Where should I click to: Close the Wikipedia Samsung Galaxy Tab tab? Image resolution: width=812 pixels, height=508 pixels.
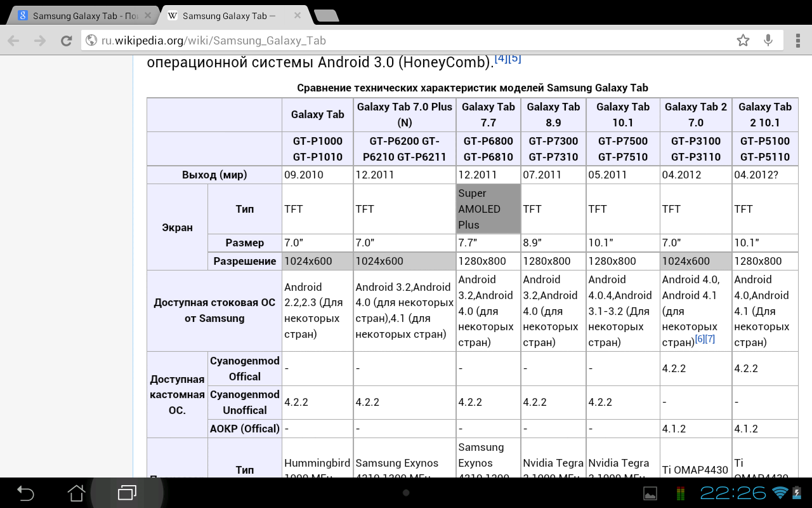coord(298,16)
